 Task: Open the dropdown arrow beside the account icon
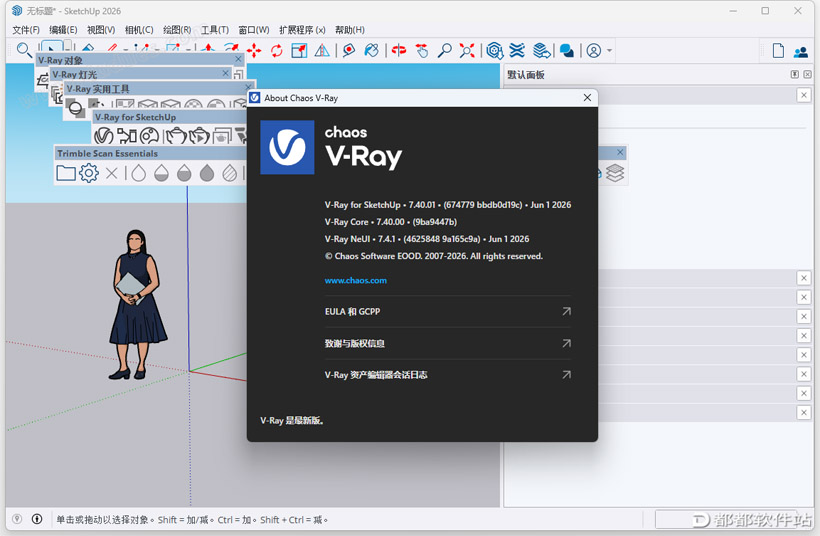[610, 51]
